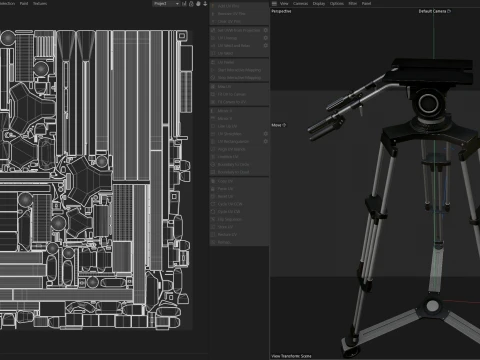The image size is (480, 360).
Task: Select the UV Weld command
Action: click(x=239, y=53)
